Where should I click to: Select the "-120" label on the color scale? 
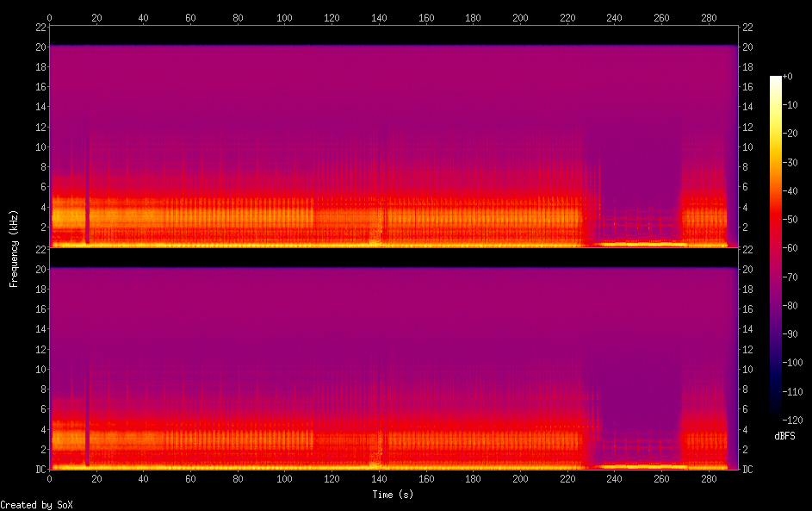[x=791, y=421]
